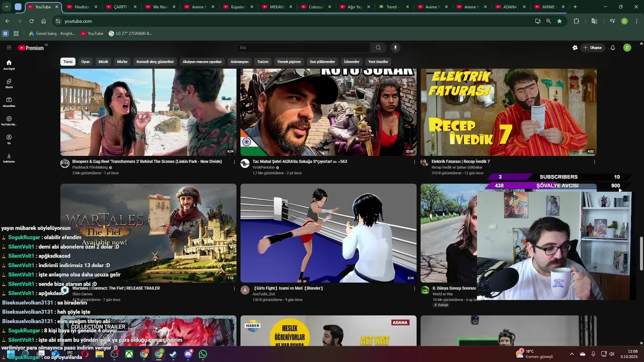The image size is (644, 362).
Task: Start voice search with microphone
Action: pos(395,48)
